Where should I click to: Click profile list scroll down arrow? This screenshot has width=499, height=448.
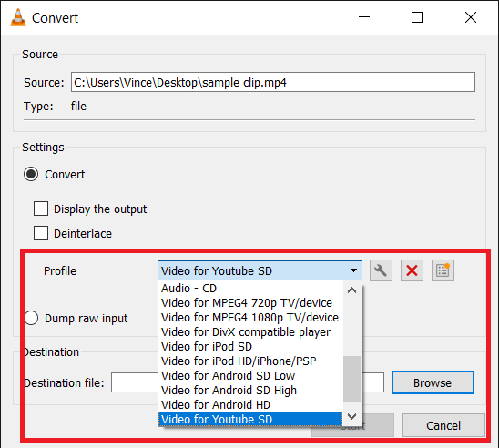(352, 416)
